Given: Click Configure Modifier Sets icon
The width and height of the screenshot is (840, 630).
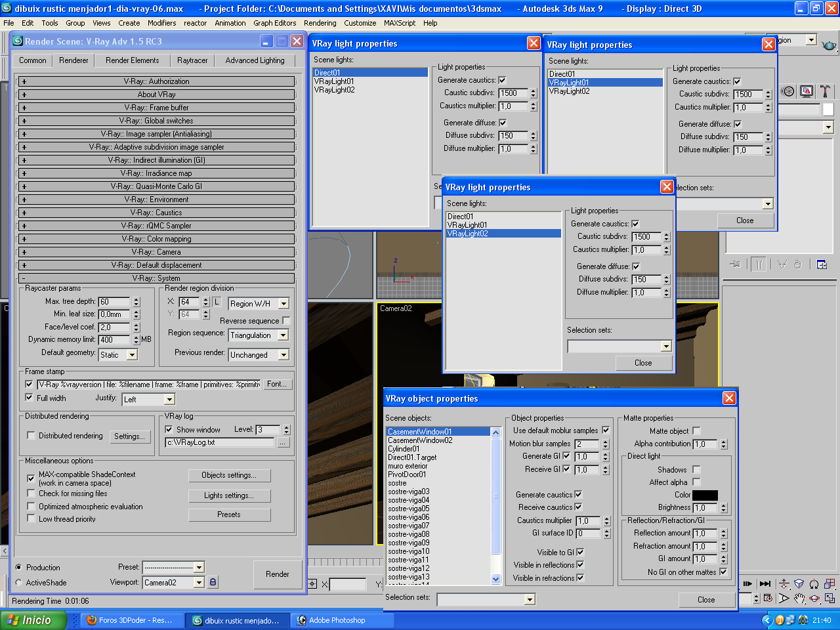Looking at the screenshot, I should click(x=822, y=264).
